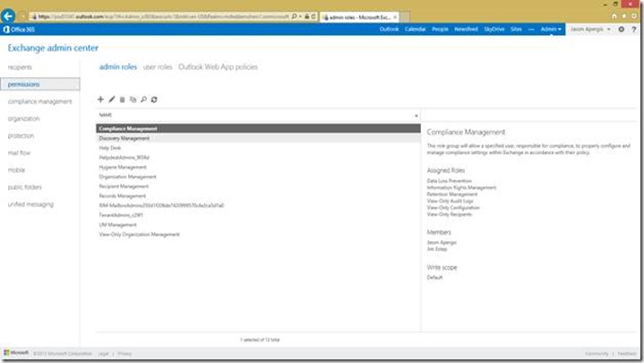Select the Hygiene Management role group row
Viewport: 644px width, 363px height.
coord(258,167)
